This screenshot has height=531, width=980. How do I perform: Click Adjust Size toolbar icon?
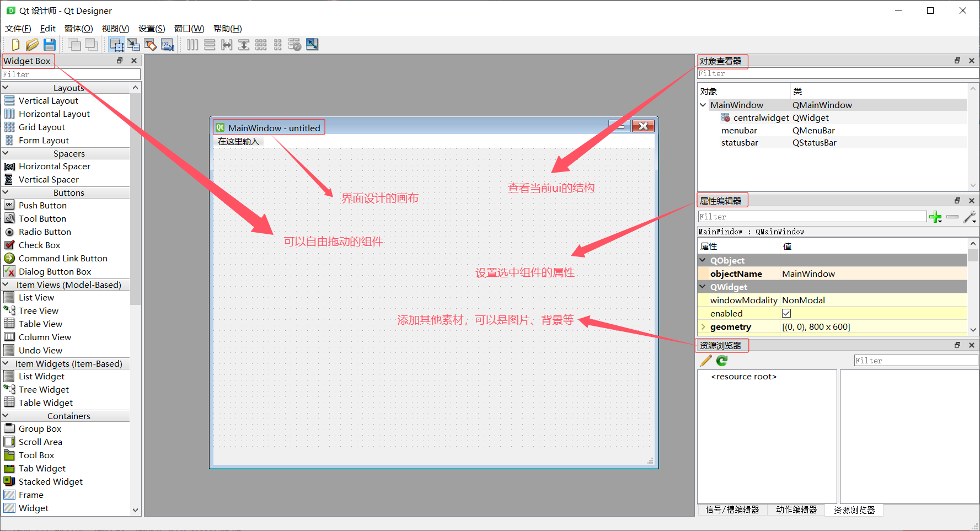(x=312, y=45)
